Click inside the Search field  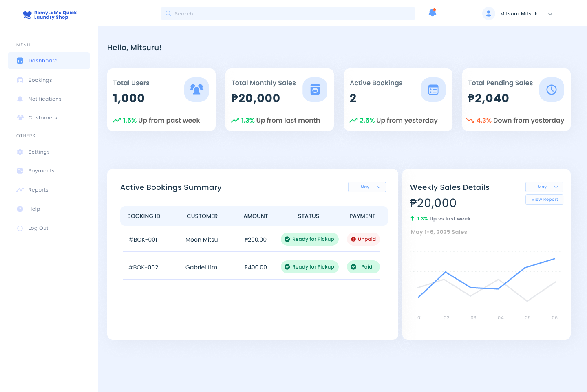coord(287,13)
